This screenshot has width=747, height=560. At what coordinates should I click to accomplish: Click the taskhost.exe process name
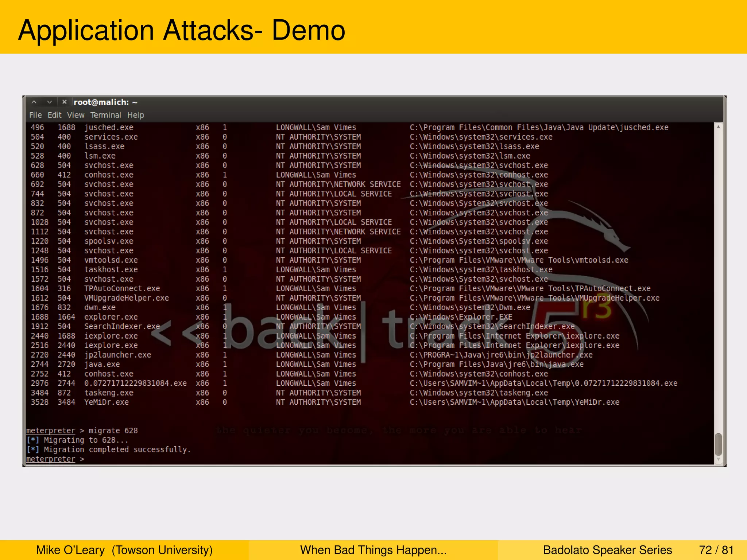[111, 270]
